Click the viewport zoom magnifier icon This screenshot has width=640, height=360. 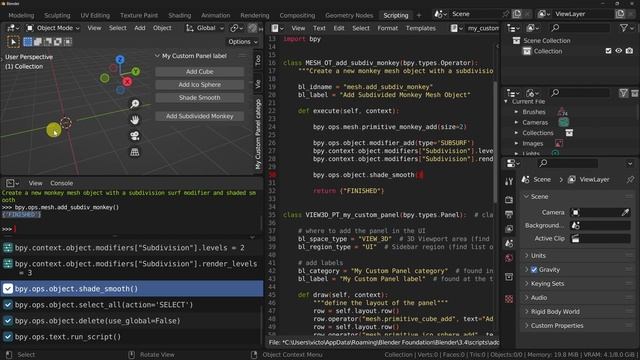tap(135, 104)
